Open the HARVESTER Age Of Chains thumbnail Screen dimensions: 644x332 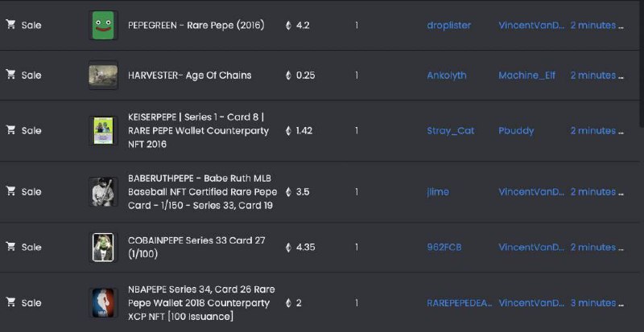103,75
